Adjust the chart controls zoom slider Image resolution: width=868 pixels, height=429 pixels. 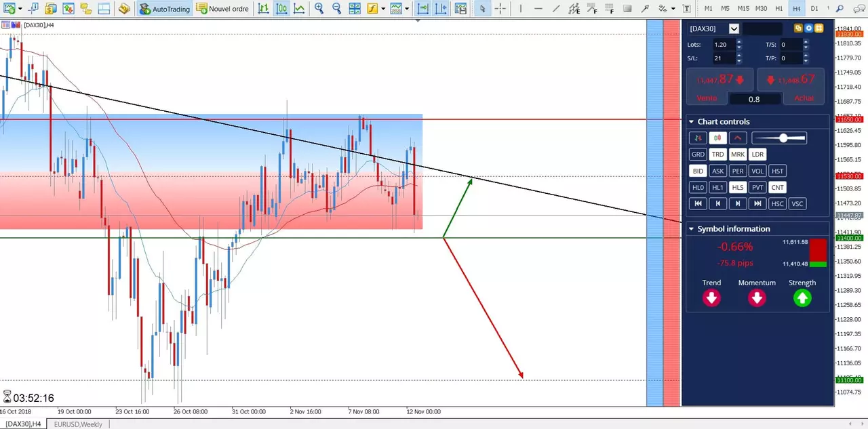pos(779,138)
